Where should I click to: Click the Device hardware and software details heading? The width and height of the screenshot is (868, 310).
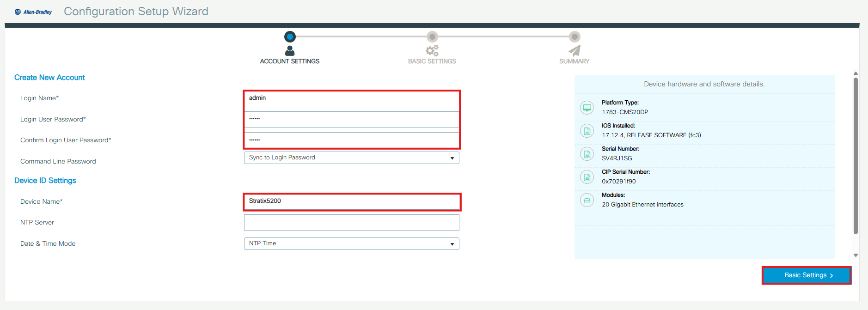[x=704, y=84]
